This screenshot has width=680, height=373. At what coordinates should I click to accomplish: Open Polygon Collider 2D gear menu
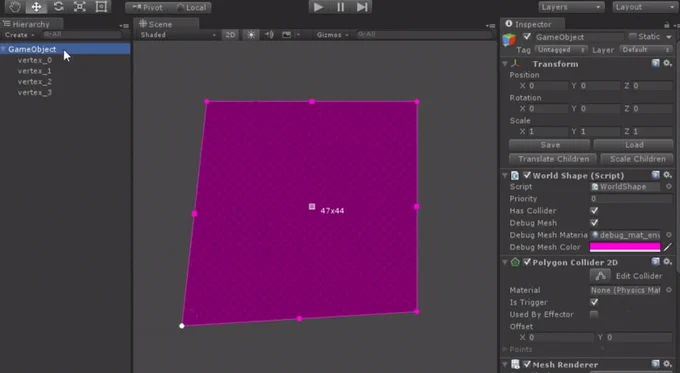coord(667,262)
